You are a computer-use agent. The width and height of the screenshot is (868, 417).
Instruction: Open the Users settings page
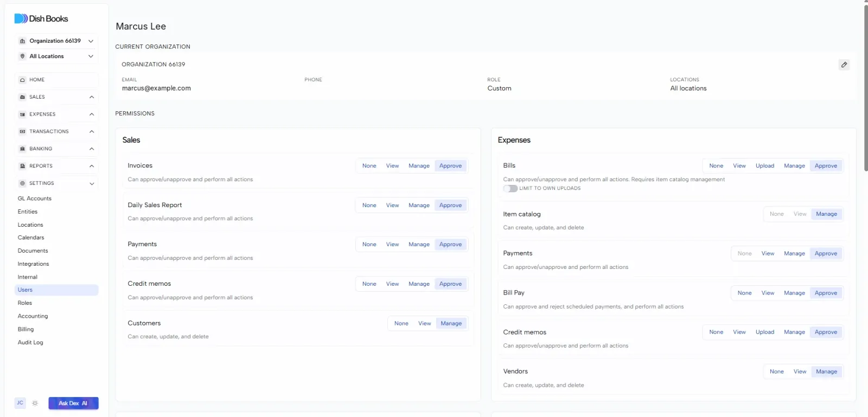click(x=56, y=290)
